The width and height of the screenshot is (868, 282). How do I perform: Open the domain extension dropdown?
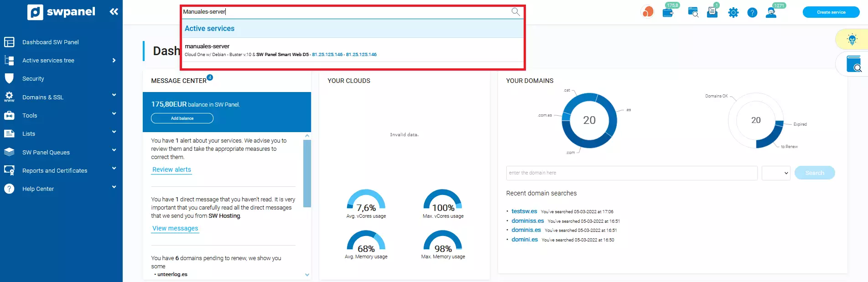[775, 173]
